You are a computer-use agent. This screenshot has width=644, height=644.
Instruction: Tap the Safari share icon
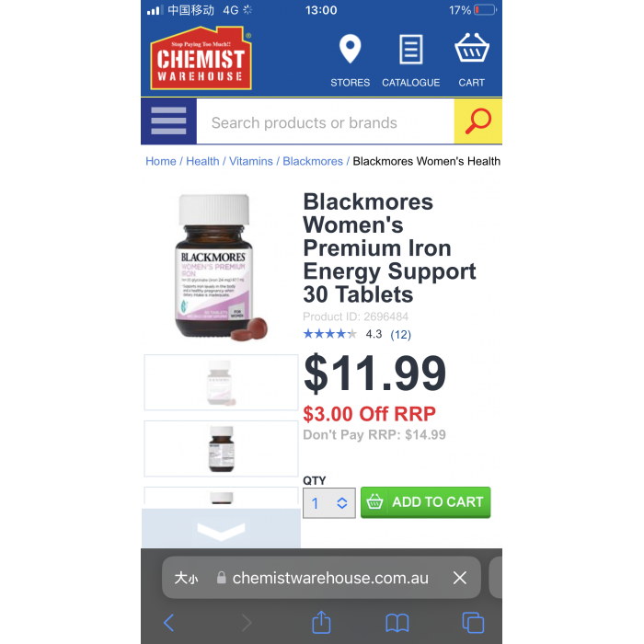tap(321, 622)
